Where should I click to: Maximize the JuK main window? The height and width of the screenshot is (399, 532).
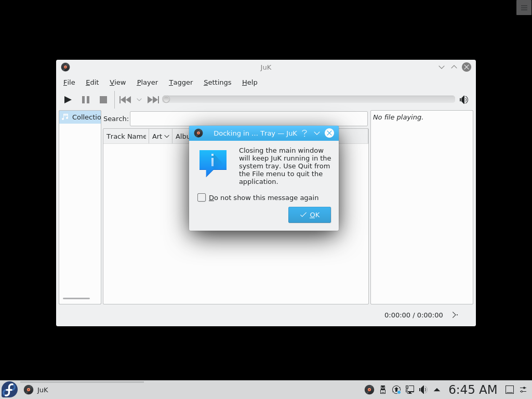[x=454, y=67]
